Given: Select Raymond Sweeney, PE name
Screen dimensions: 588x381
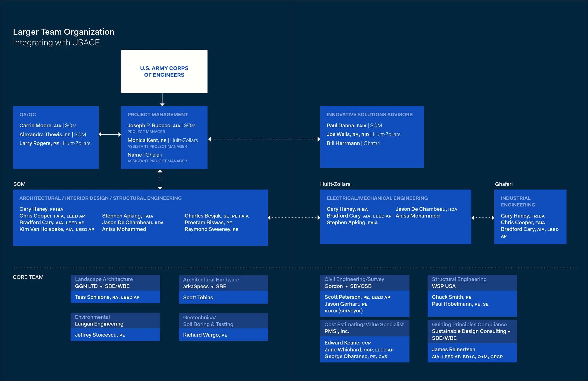Looking at the screenshot, I should [211, 229].
